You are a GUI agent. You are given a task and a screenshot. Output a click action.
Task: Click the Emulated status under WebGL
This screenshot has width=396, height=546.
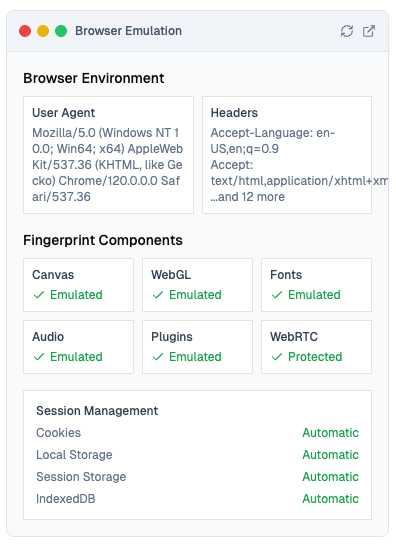(195, 295)
